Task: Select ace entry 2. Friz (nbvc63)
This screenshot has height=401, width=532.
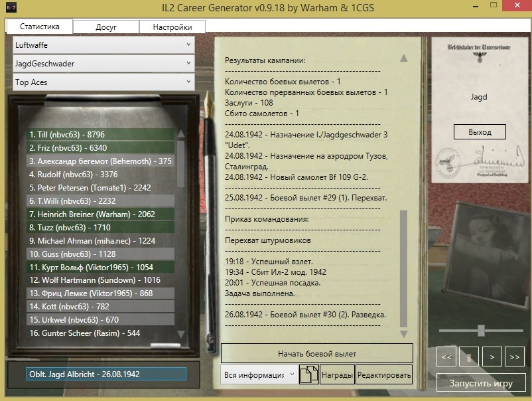Action: pos(100,147)
